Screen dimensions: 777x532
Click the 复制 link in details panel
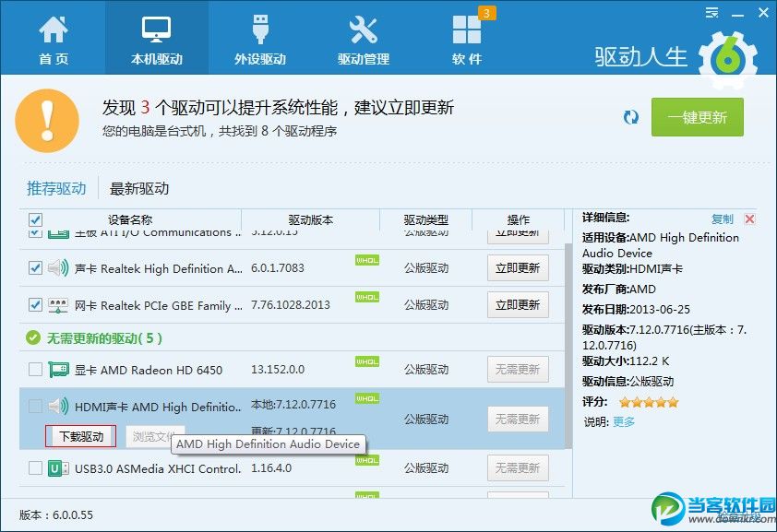(x=722, y=219)
